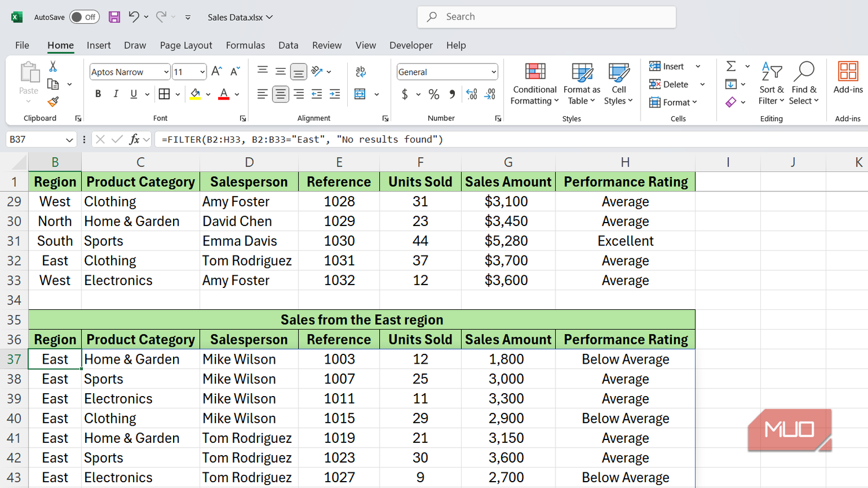This screenshot has width=868, height=488.
Task: Click the Copy icon in Clipboard group
Action: point(53,84)
